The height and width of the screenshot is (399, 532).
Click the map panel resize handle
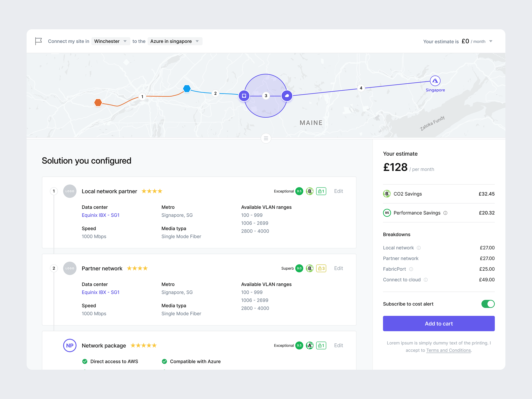266,138
